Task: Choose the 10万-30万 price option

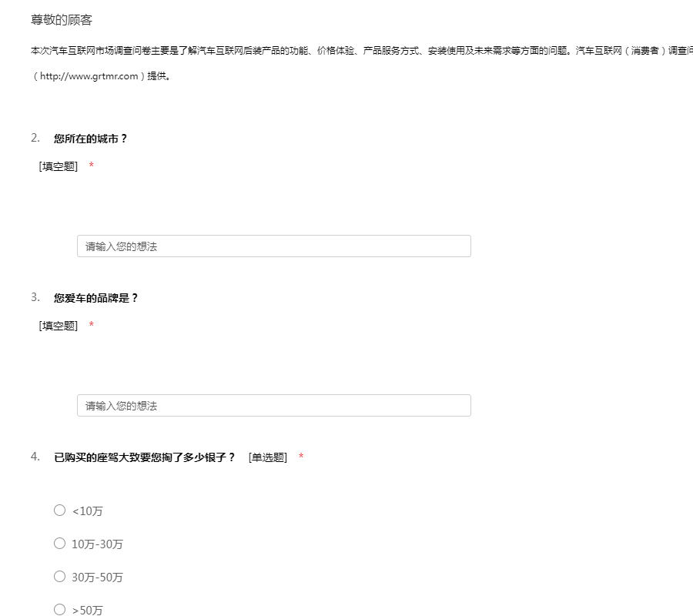Action: [x=60, y=544]
